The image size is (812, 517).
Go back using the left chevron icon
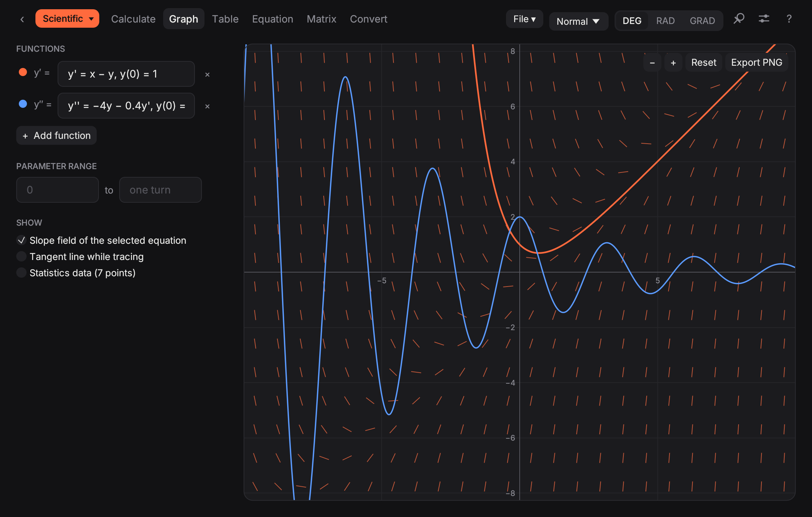point(22,19)
